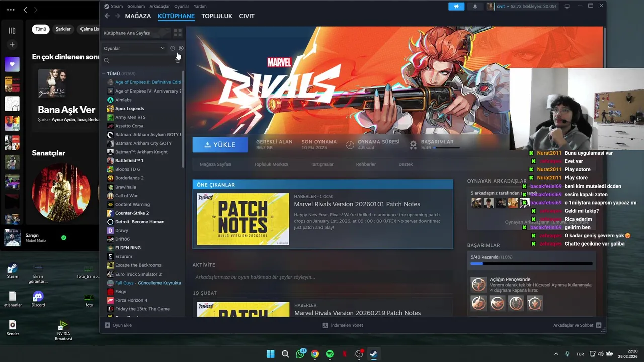Open Mağaza Sayfası link for Marvel Rivals
Screen dimensions: 644x362
215,164
